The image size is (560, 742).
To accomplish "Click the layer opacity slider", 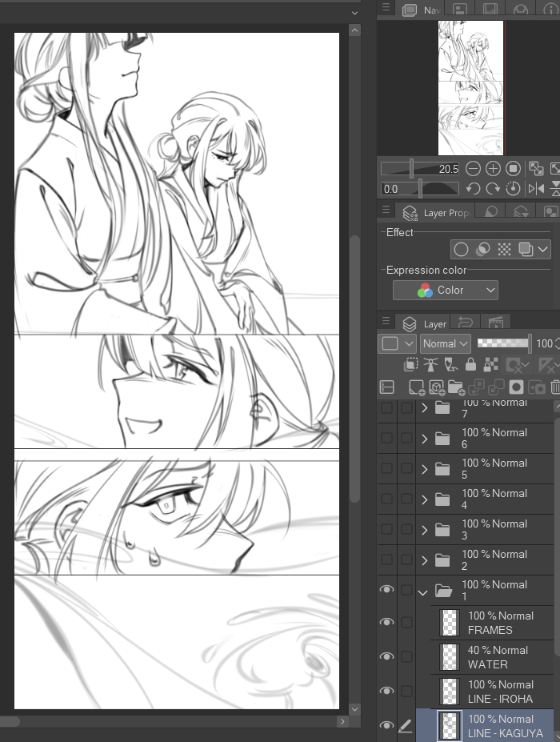I will coord(503,343).
